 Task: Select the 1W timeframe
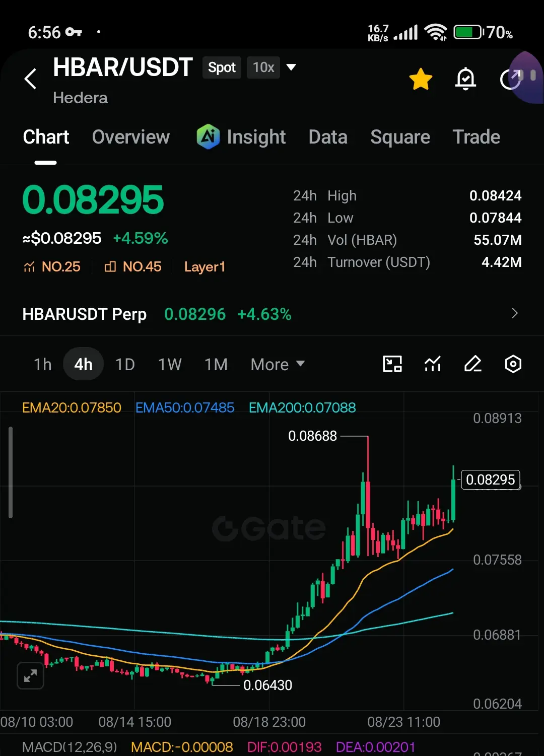[170, 364]
